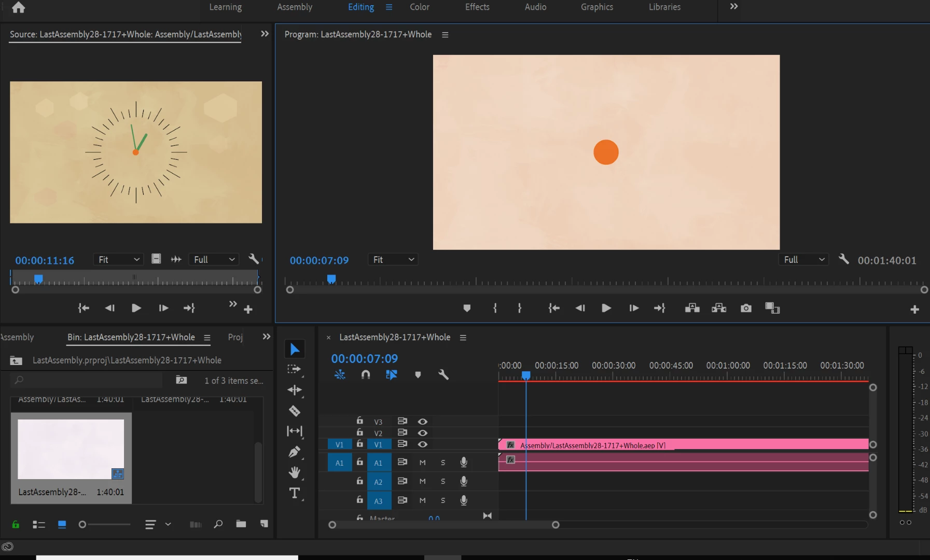Toggle lock on V3 track
Viewport: 930px width, 560px height.
(359, 421)
